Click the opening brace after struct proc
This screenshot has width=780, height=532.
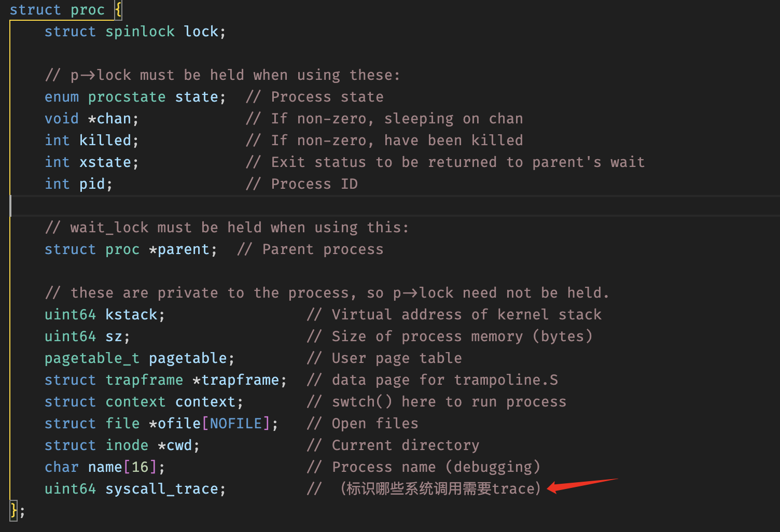click(118, 10)
